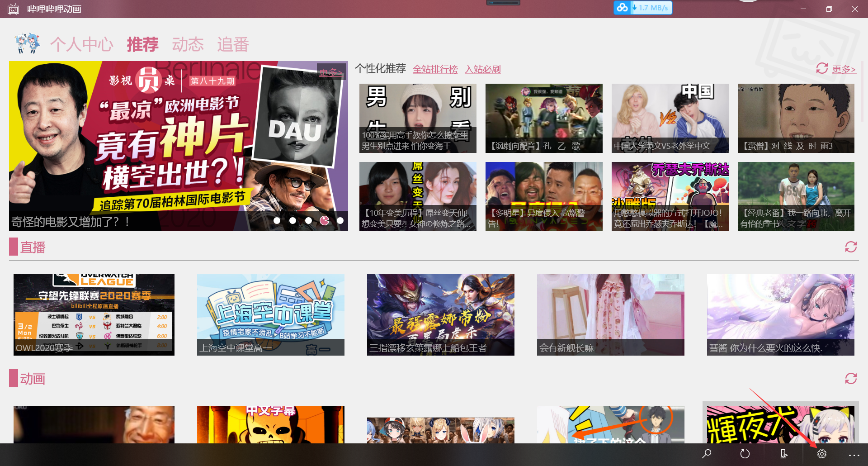Click the bilibili TV logo in title bar
Viewport: 868px width, 466px height.
point(14,9)
